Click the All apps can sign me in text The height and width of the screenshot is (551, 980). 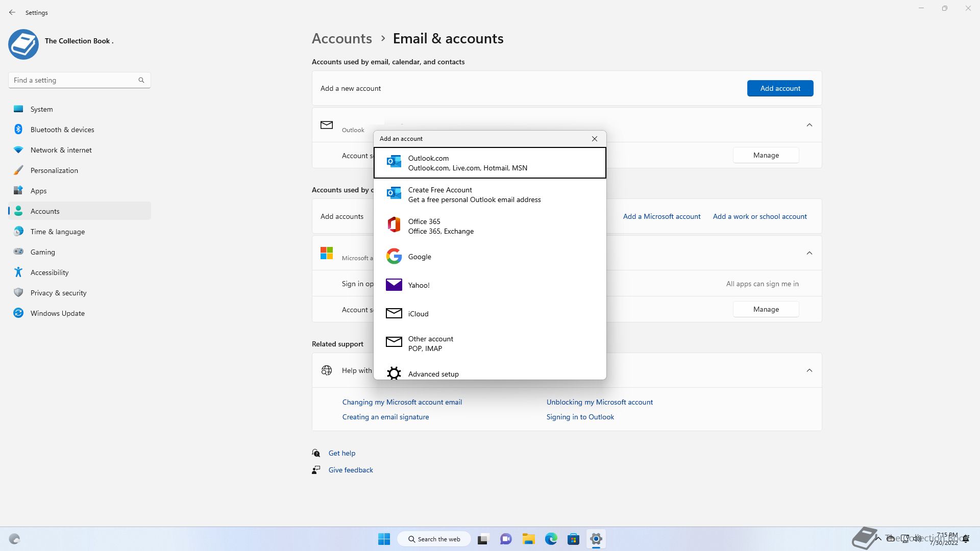pyautogui.click(x=762, y=284)
